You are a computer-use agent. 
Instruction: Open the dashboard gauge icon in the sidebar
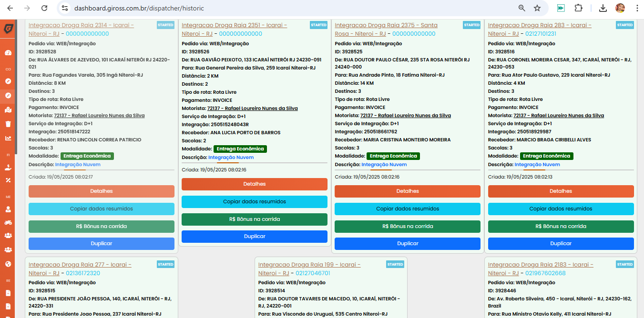tap(8, 53)
